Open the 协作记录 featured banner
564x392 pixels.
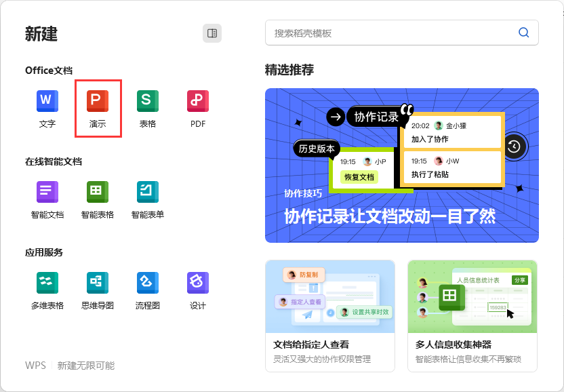402,165
